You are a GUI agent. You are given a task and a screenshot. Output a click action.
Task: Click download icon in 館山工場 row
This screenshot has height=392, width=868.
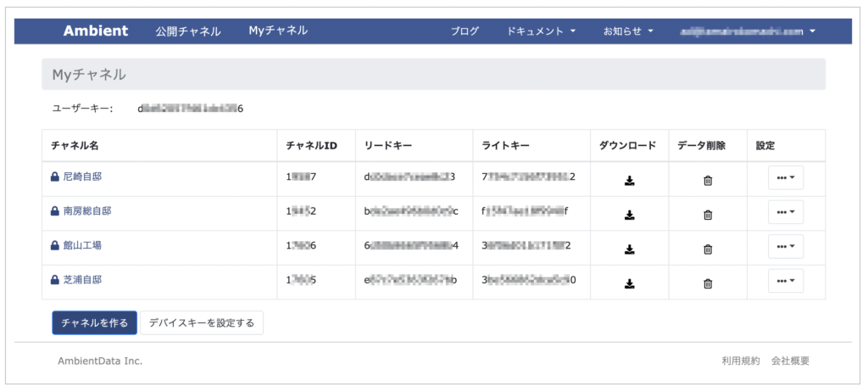[629, 249]
